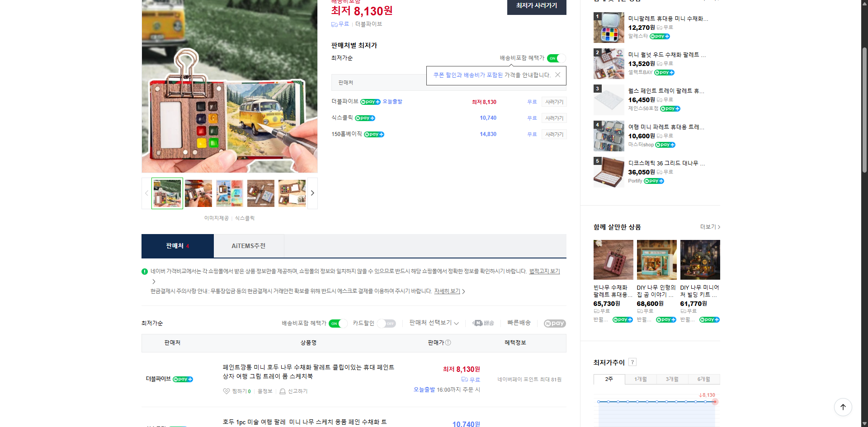The height and width of the screenshot is (427, 868).
Task: Open the 판매처 선택보기 dropdown
Action: tap(433, 323)
